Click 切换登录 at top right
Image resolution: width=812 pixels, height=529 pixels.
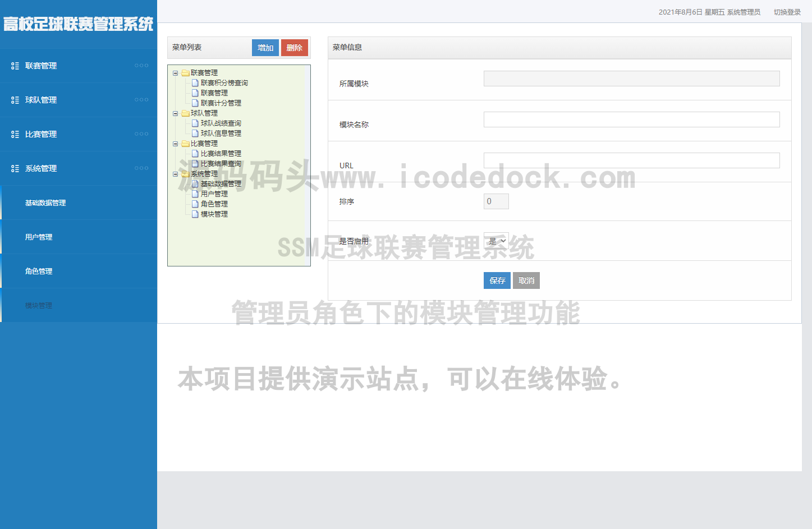click(x=787, y=11)
